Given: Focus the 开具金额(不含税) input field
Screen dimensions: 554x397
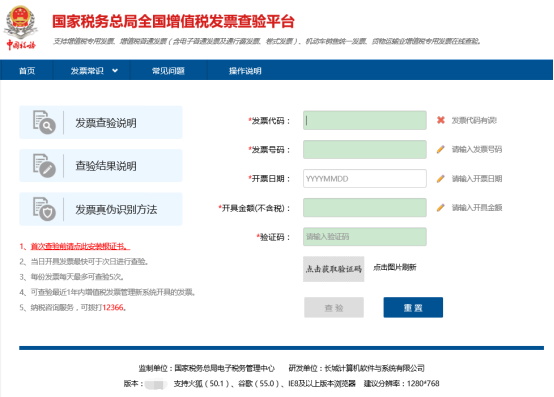Looking at the screenshot, I should pyautogui.click(x=365, y=207).
